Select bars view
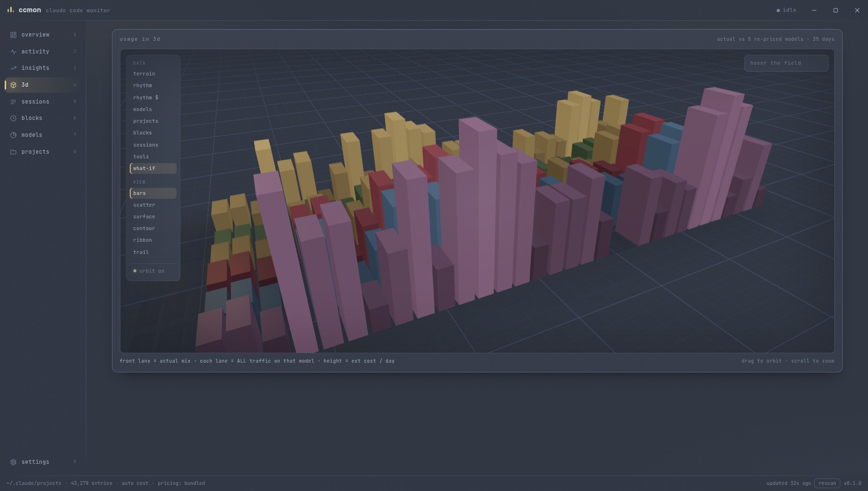The image size is (868, 491). point(153,193)
